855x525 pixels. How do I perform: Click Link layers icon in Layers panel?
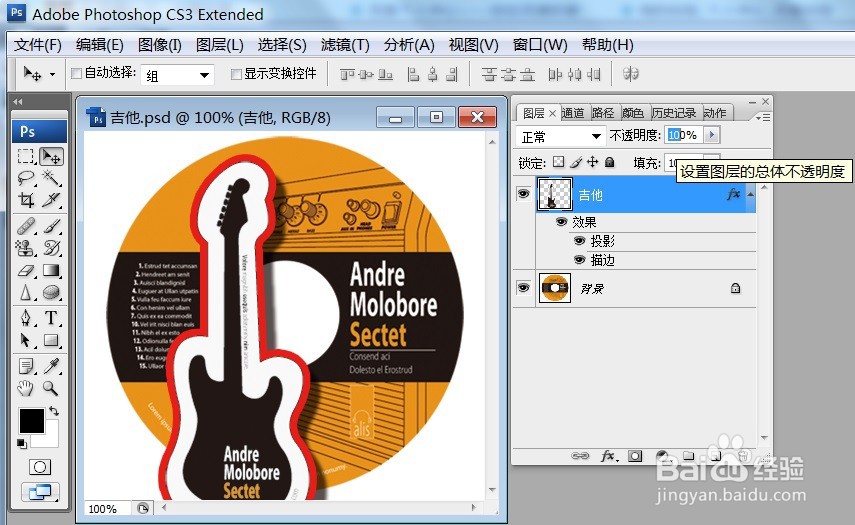[x=580, y=456]
